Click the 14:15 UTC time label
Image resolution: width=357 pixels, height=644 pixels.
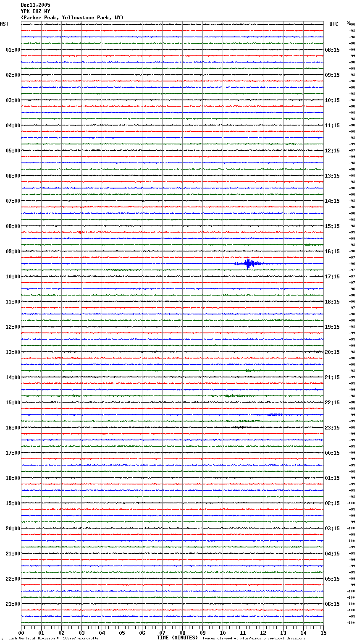(x=332, y=201)
